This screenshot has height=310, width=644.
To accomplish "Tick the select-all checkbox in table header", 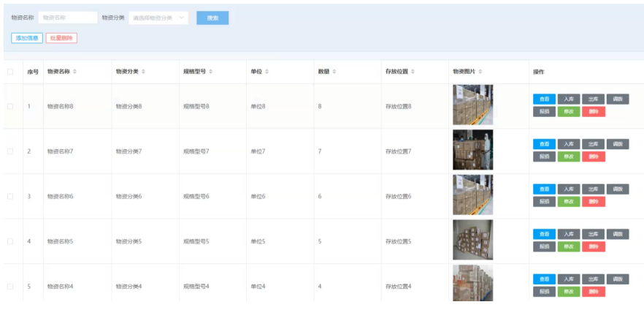I will point(10,72).
